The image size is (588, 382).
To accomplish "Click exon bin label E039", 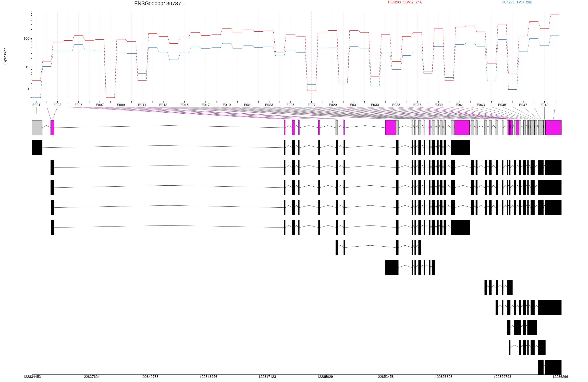I will (439, 105).
